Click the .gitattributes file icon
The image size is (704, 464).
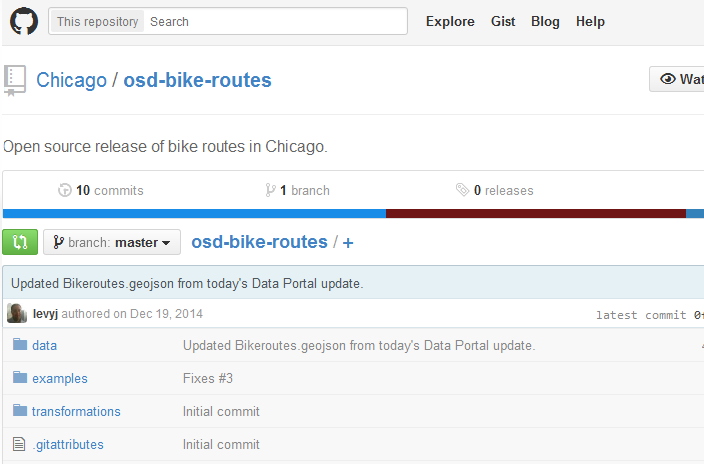19,444
